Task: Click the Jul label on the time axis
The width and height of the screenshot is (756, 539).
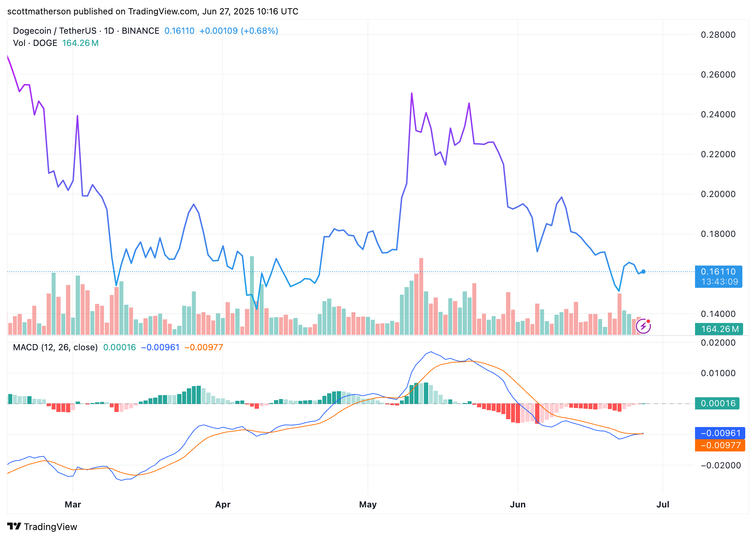Action: point(663,504)
